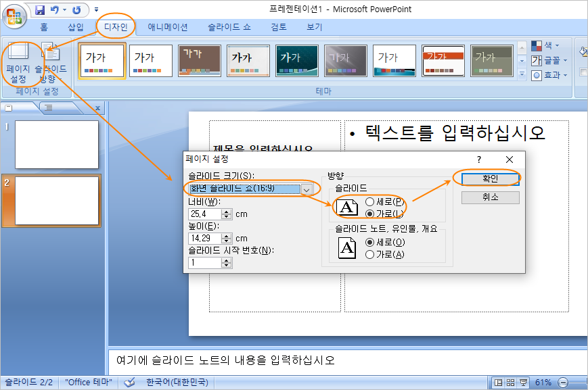The image size is (588, 390).
Task: Click the 너비 width input field
Action: point(204,214)
